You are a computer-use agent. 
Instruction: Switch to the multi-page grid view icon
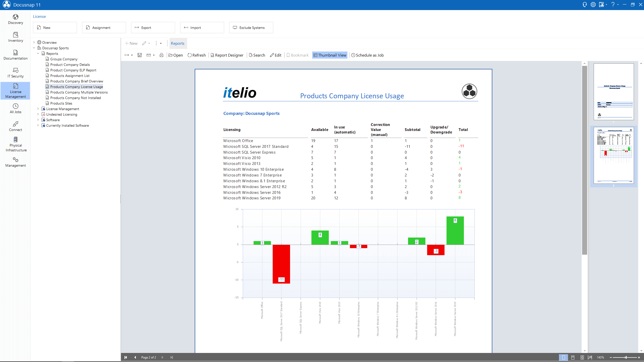coord(582,357)
